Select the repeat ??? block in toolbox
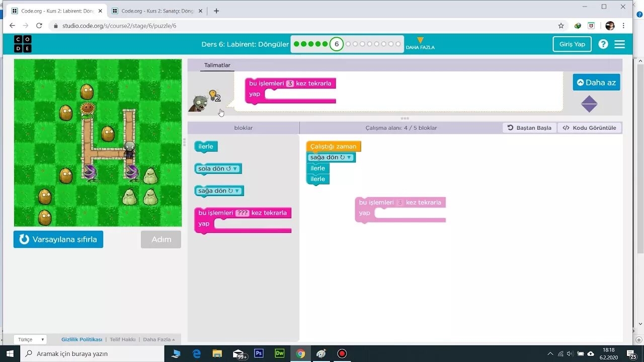 (x=243, y=220)
